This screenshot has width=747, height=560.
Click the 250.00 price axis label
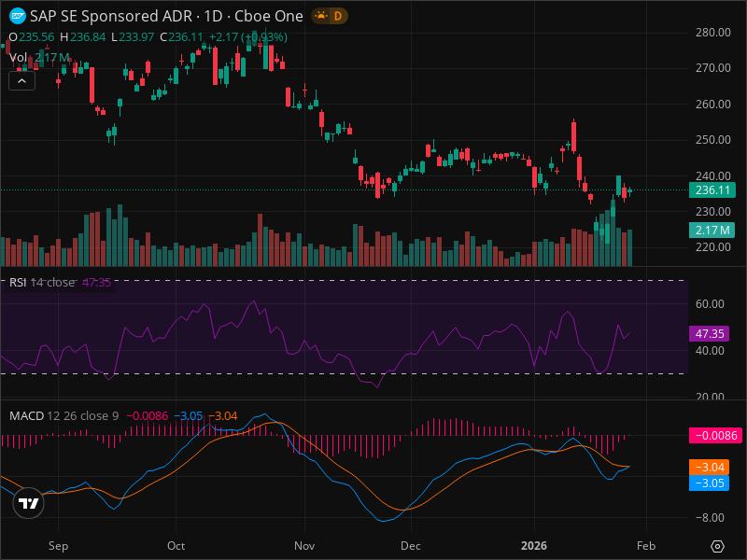712,140
